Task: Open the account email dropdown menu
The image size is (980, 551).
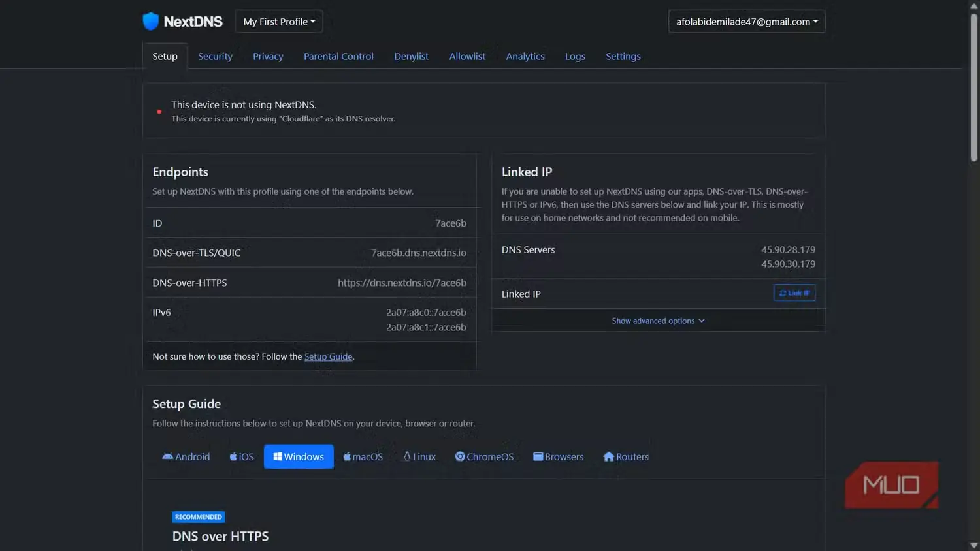Action: point(747,22)
